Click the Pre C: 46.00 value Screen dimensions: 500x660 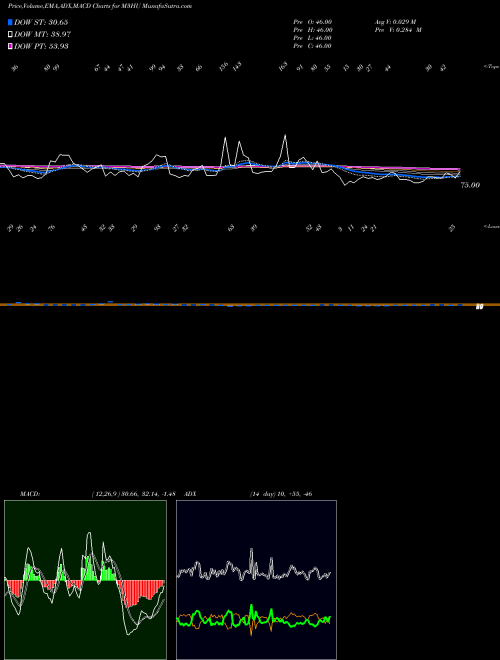313,46
